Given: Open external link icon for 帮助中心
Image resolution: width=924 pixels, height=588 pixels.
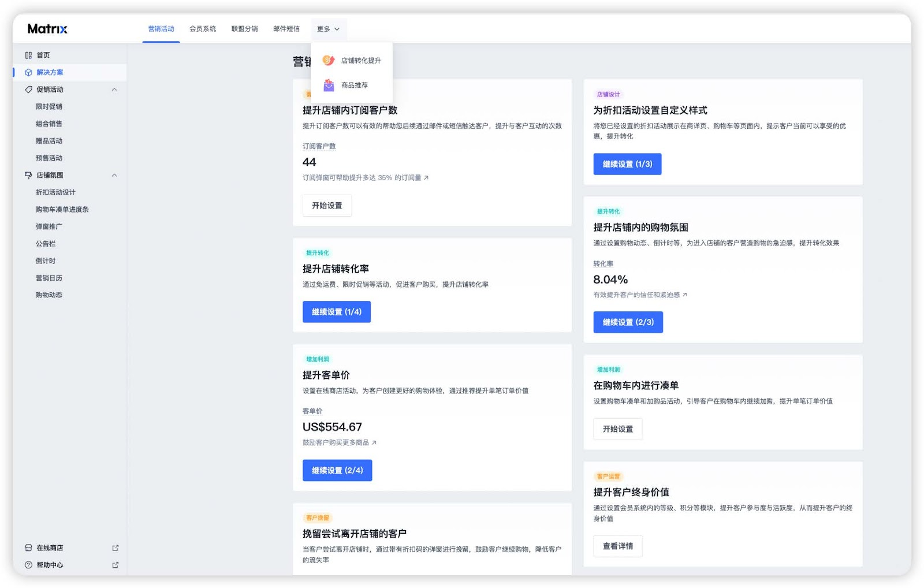Looking at the screenshot, I should 115,565.
